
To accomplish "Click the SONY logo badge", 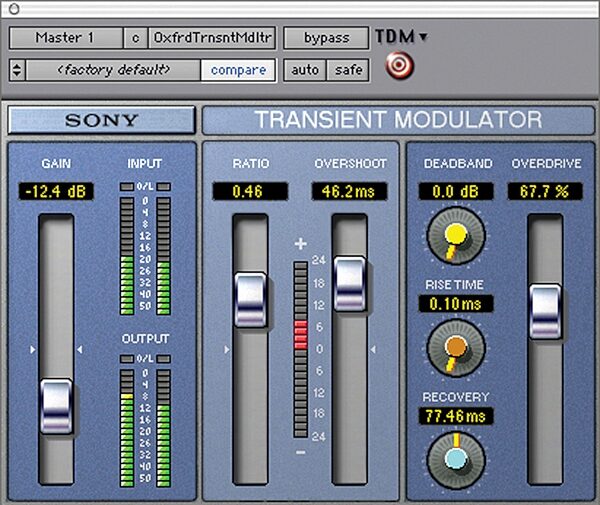I will click(101, 120).
